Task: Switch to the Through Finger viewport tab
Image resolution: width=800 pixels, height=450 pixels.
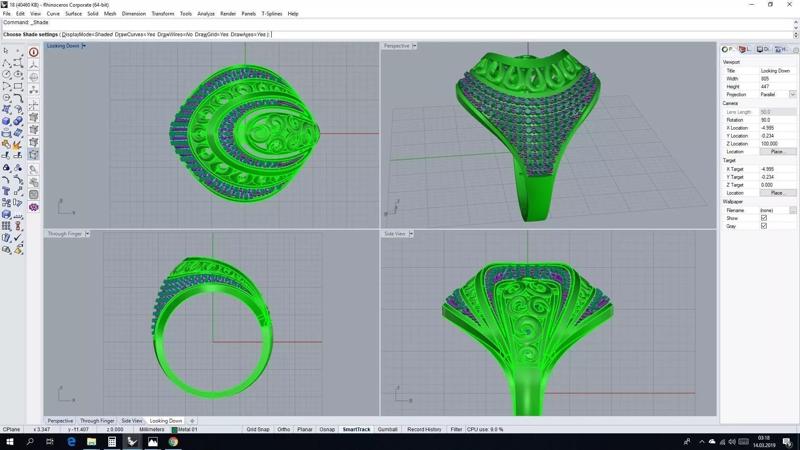Action: click(x=97, y=421)
